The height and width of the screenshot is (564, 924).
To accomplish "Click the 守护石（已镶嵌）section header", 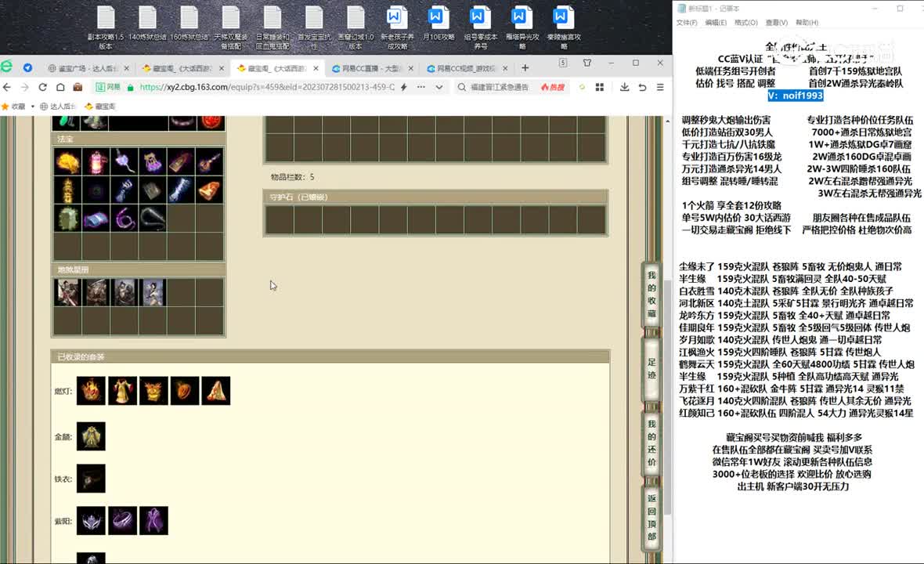I will tap(435, 197).
